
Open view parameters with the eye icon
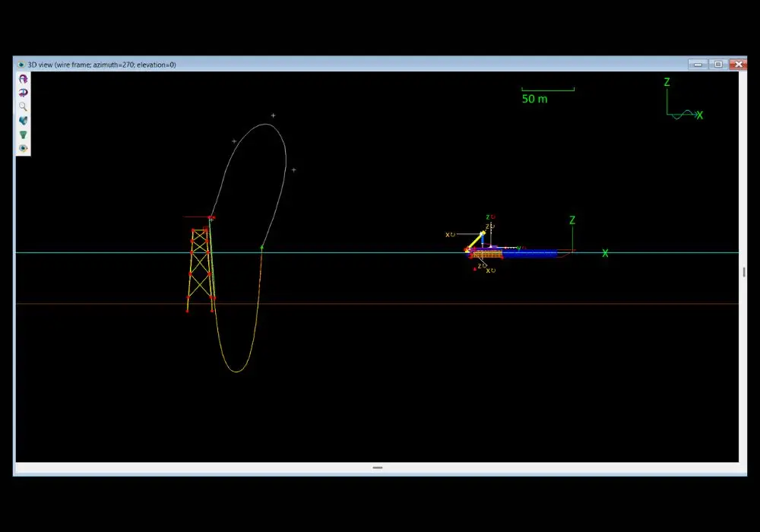click(24, 148)
